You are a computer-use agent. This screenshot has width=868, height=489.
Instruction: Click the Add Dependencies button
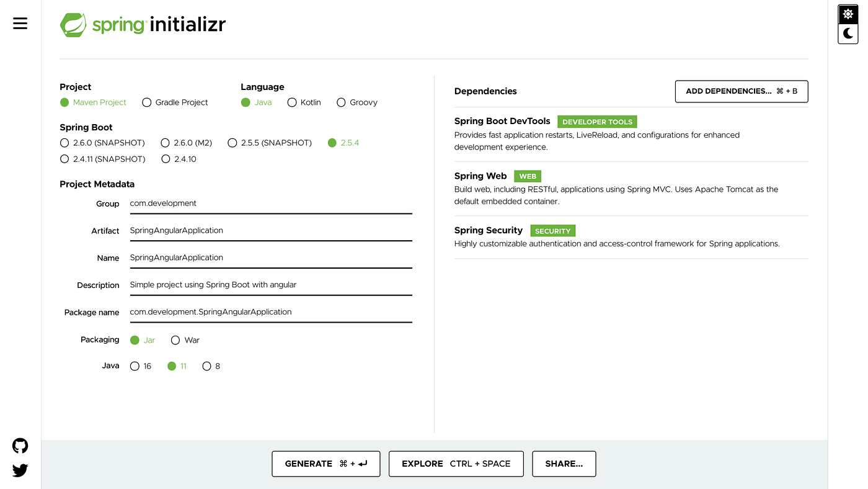tap(742, 91)
